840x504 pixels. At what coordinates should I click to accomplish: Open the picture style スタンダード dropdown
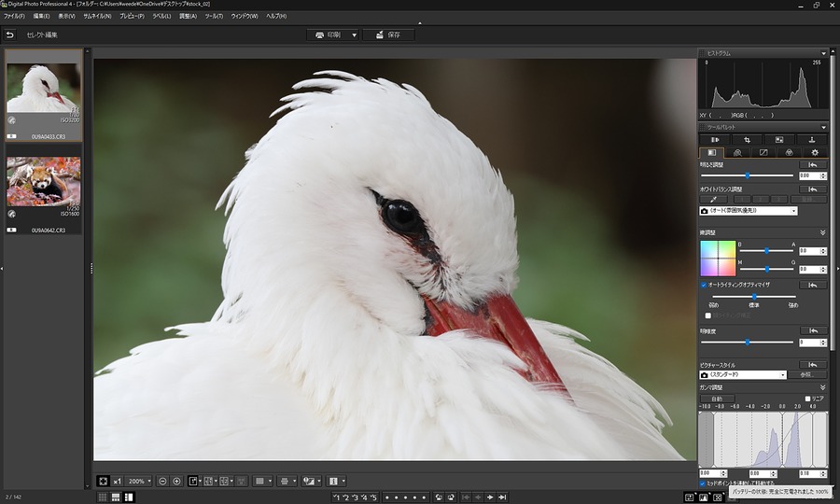743,375
